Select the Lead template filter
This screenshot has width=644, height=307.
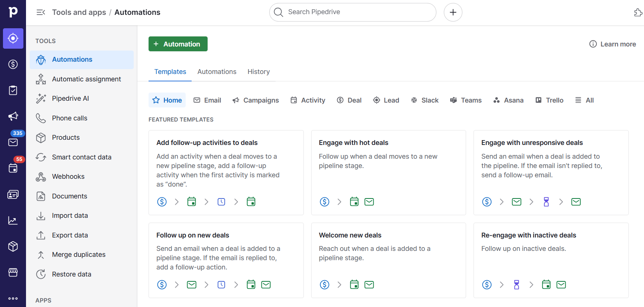386,100
